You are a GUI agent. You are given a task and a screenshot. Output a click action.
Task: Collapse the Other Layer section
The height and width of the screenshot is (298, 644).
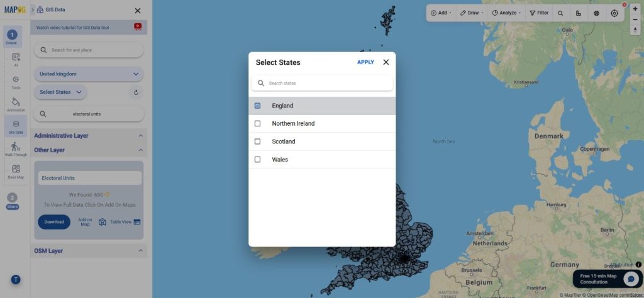click(x=140, y=150)
